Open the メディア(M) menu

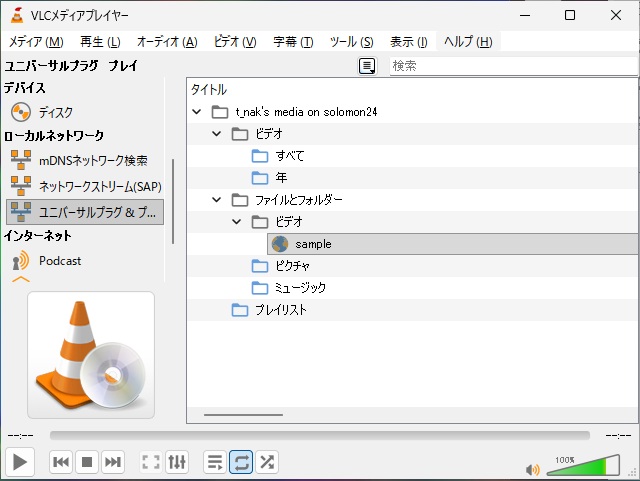tap(36, 42)
